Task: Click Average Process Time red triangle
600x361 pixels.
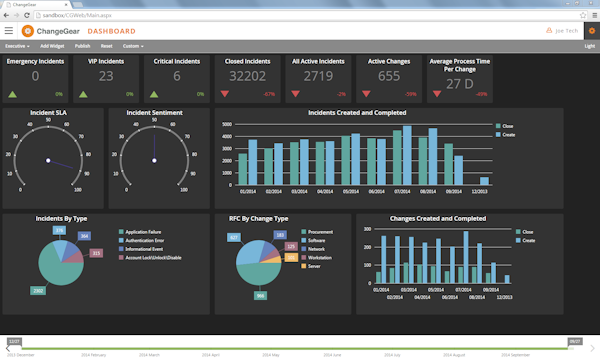Action: coord(437,94)
